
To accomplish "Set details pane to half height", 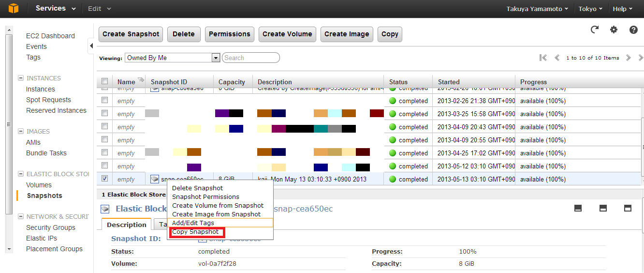I will [x=603, y=208].
